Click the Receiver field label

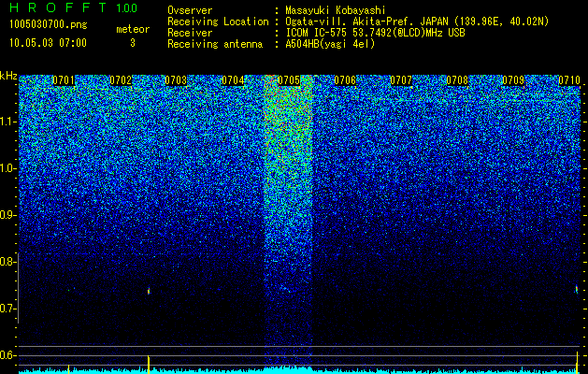tap(190, 33)
